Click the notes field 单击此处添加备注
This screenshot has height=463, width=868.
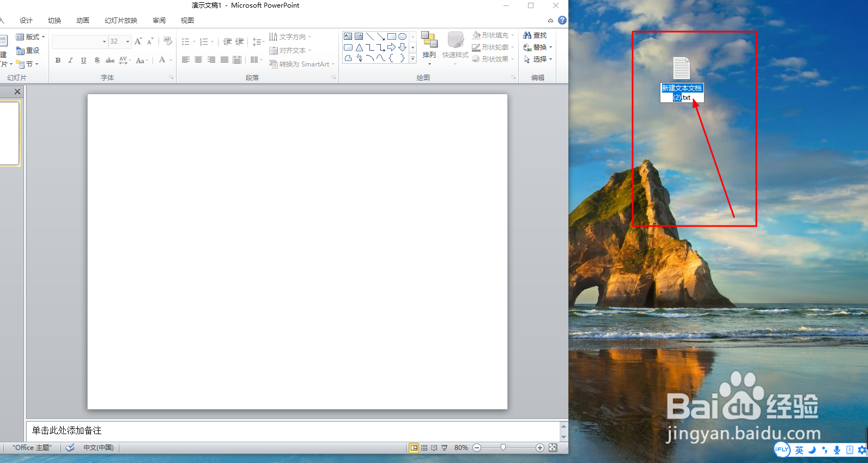pos(293,430)
